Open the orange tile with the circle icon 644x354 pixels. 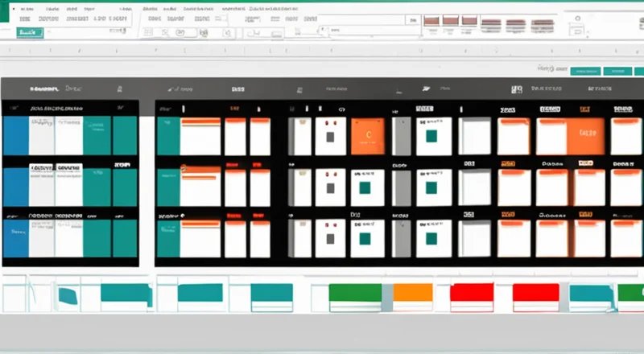367,135
